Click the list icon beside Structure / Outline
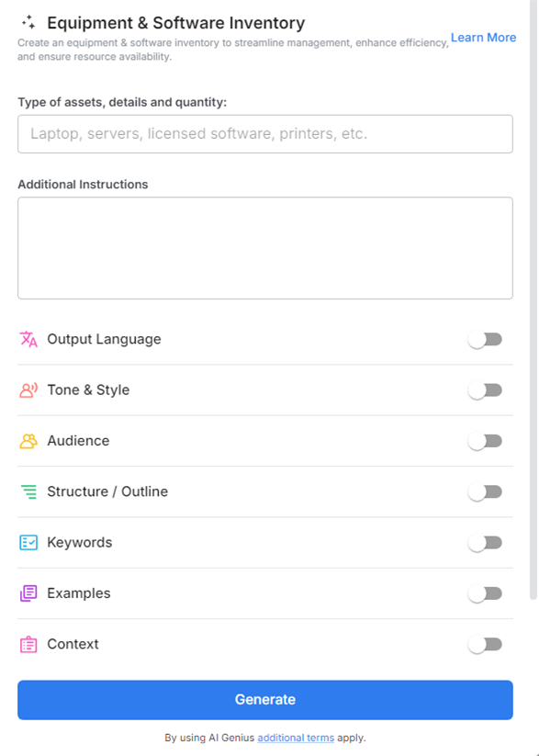Image resolution: width=539 pixels, height=756 pixels. [27, 491]
